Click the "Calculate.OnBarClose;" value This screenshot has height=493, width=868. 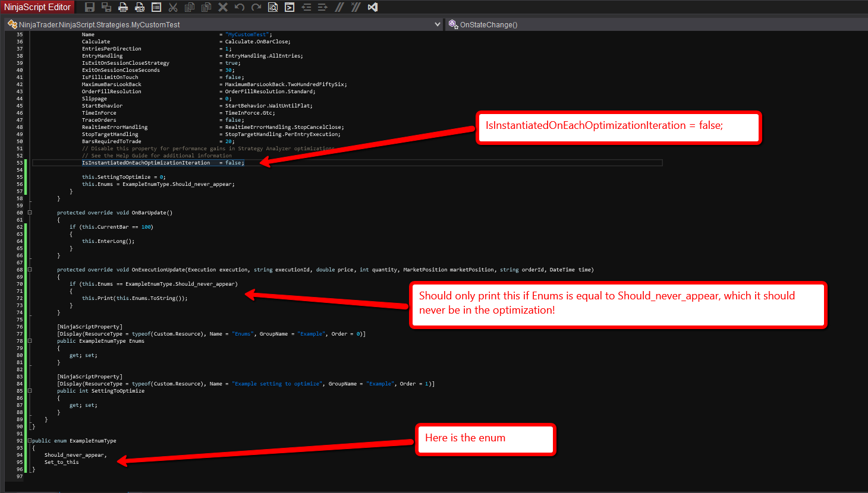(x=258, y=42)
